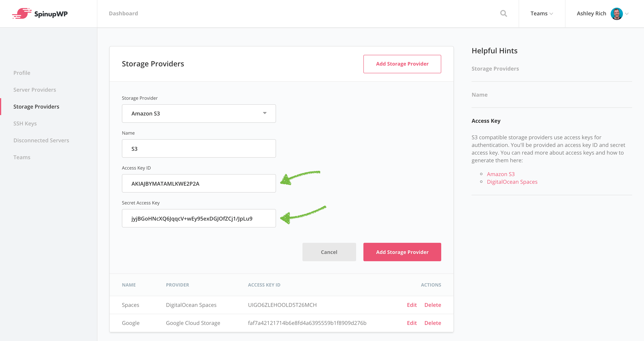Viewport: 644px width, 341px height.
Task: Open the search magnifier icon
Action: point(504,13)
